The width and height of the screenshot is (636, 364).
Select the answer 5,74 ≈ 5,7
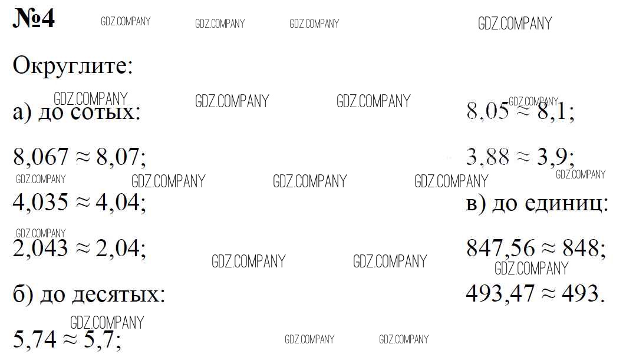[67, 339]
